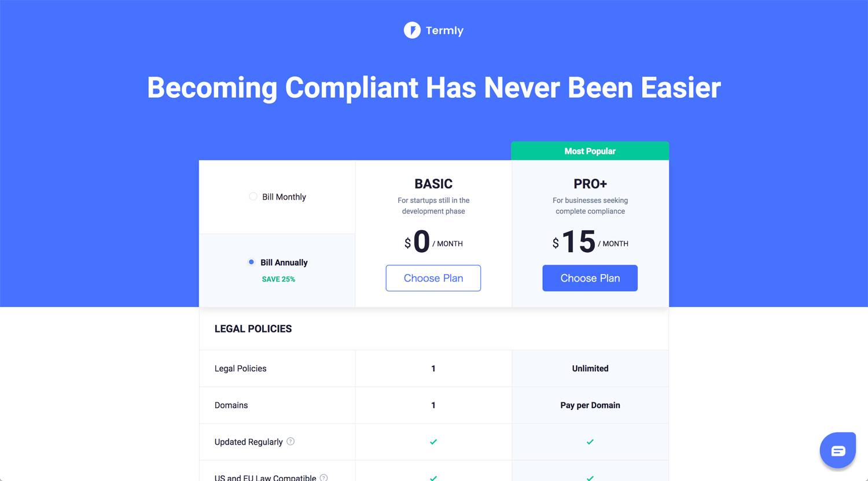The height and width of the screenshot is (481, 868).
Task: Choose the Pro+ plan
Action: pyautogui.click(x=590, y=278)
